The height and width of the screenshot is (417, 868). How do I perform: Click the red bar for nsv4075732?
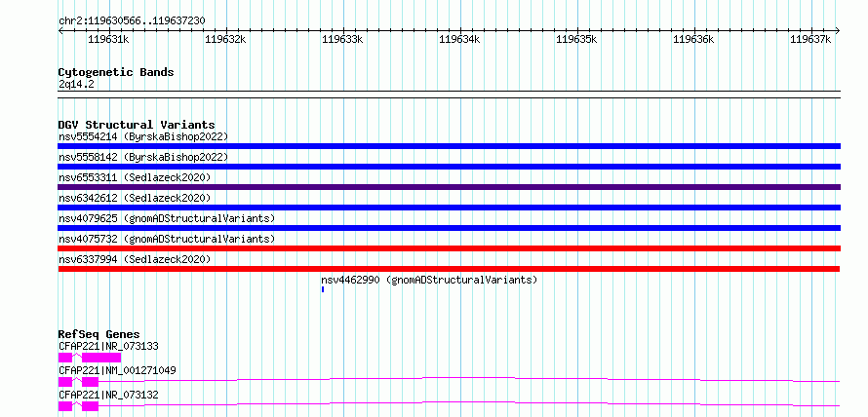[x=449, y=248]
